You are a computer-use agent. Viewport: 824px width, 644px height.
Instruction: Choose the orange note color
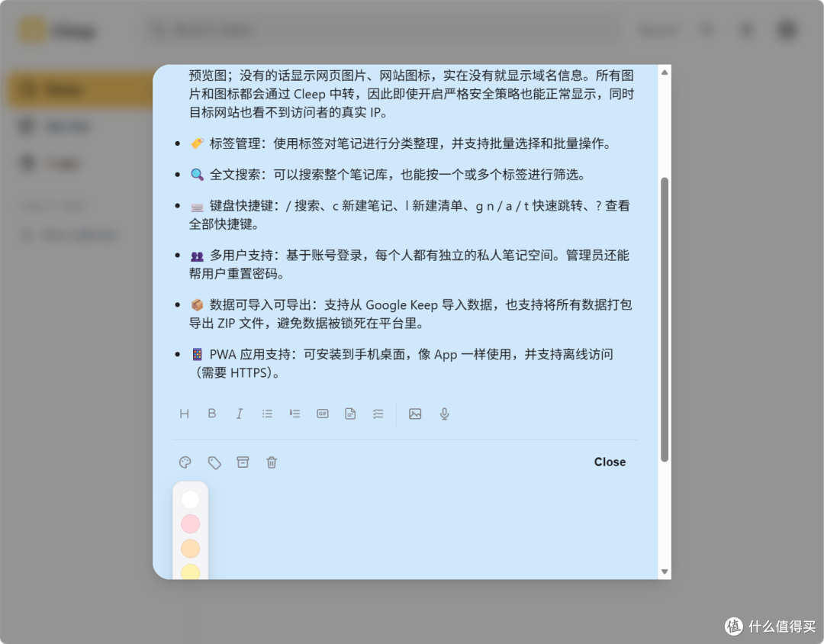click(x=190, y=549)
